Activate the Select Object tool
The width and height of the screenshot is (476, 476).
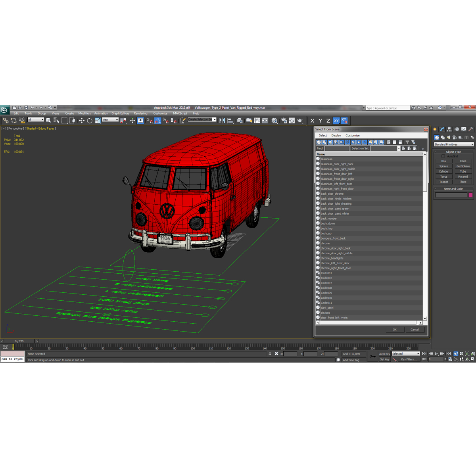coord(48,121)
